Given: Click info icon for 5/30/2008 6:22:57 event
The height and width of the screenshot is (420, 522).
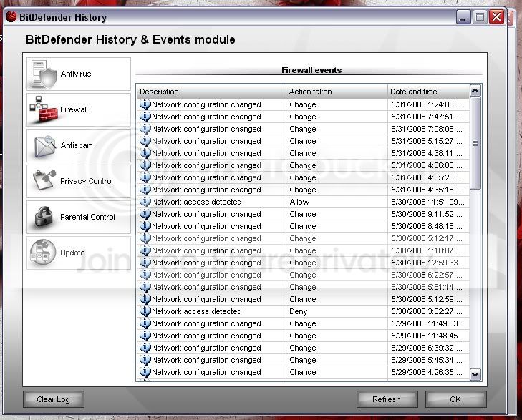Looking at the screenshot, I should (145, 275).
